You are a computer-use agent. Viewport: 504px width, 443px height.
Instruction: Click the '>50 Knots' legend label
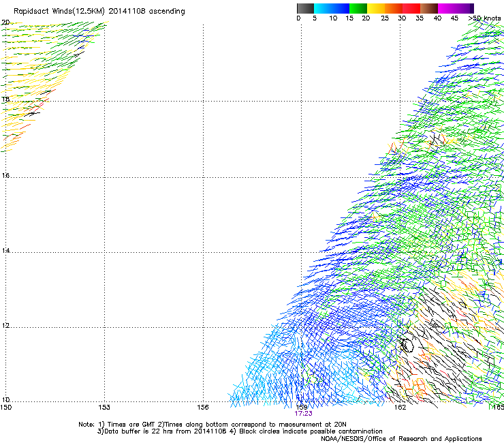pyautogui.click(x=484, y=18)
